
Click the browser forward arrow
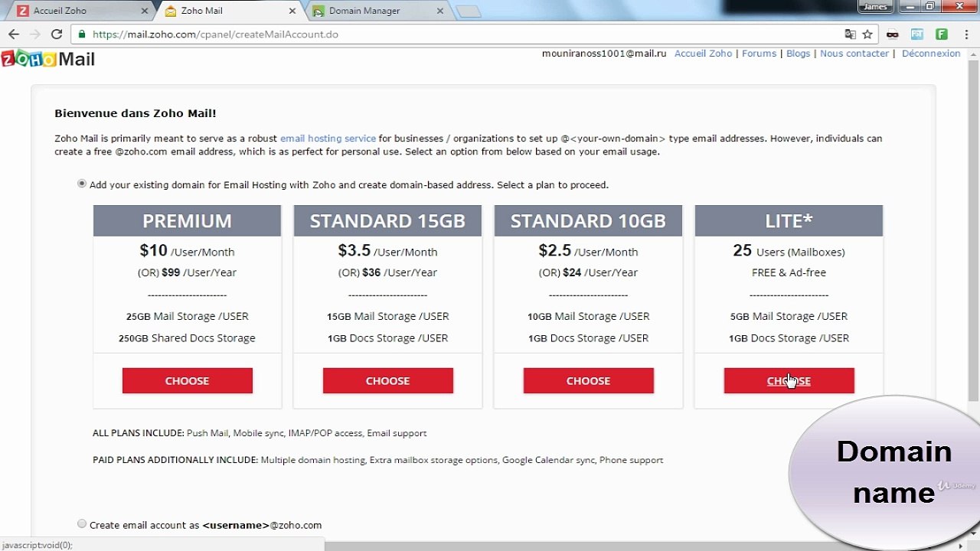click(x=34, y=34)
